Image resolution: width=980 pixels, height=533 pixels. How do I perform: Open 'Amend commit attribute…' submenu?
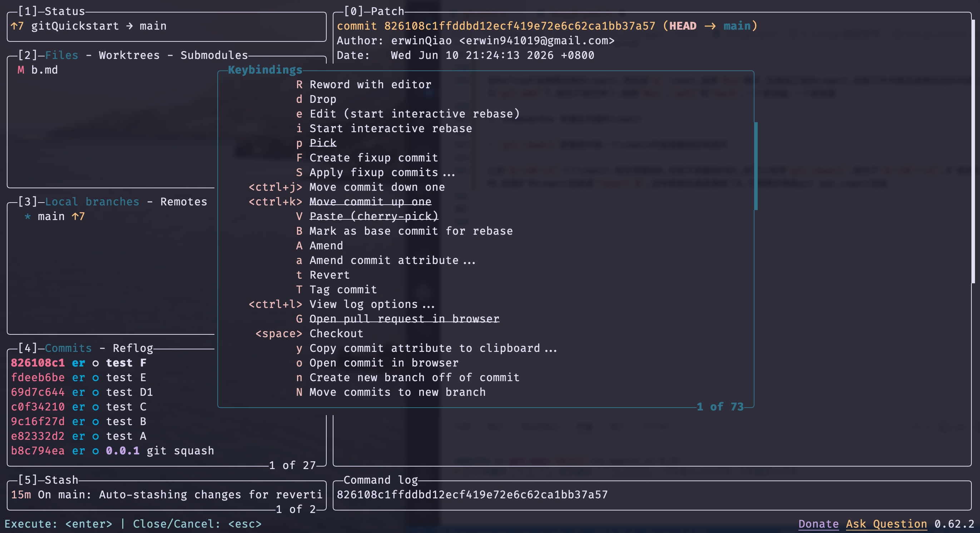(385, 260)
